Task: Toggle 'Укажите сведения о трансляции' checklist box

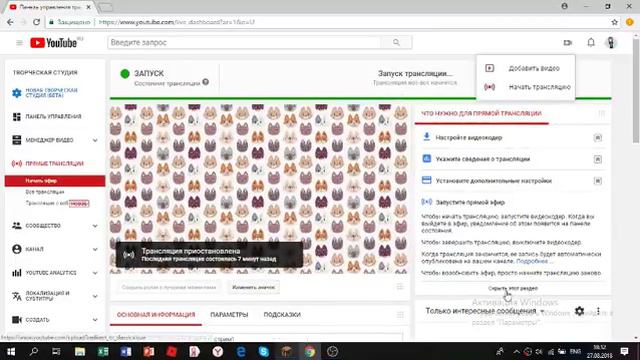Action: click(x=598, y=159)
